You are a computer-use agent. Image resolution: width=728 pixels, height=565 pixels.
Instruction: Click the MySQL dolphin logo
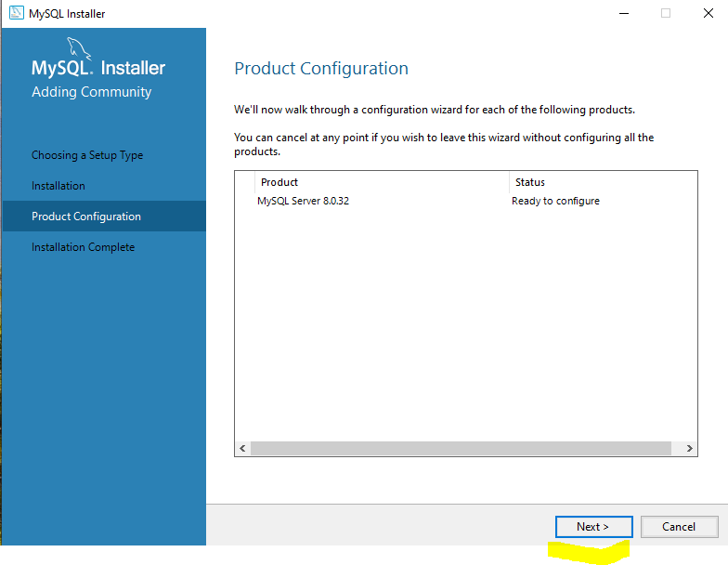point(78,48)
